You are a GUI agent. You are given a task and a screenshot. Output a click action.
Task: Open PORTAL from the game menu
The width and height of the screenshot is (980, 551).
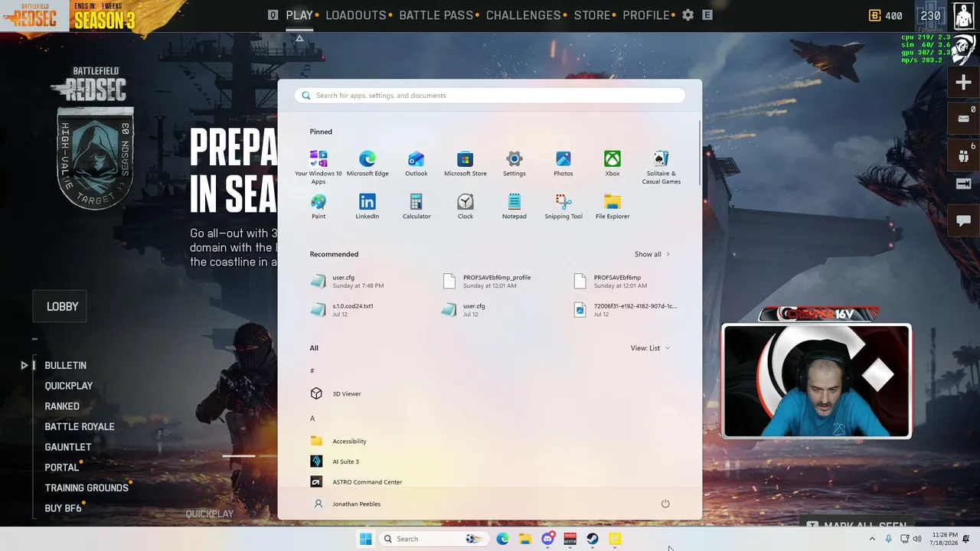(x=62, y=468)
